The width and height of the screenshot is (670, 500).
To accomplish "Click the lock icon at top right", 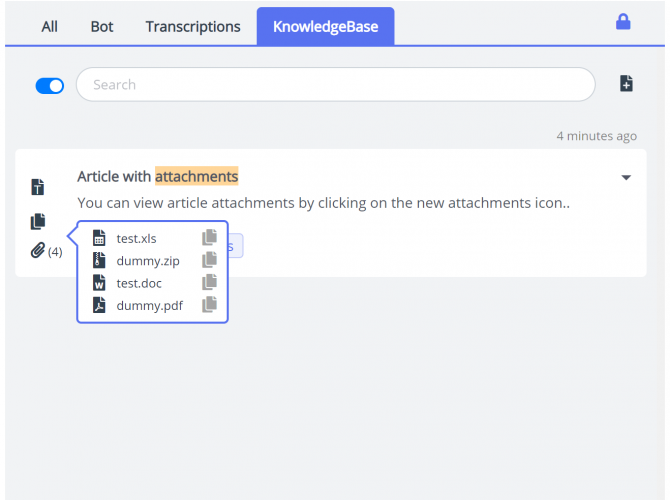I will click(623, 22).
